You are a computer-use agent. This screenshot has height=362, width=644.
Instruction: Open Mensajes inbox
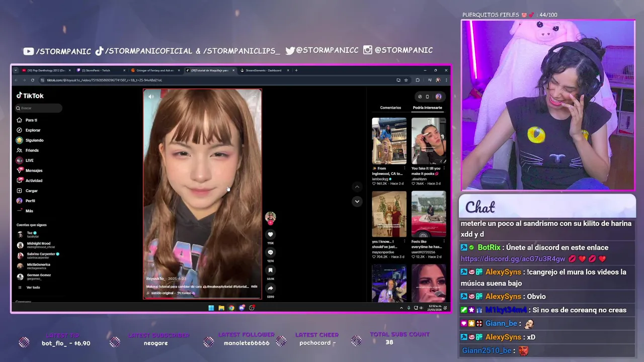tap(30, 170)
